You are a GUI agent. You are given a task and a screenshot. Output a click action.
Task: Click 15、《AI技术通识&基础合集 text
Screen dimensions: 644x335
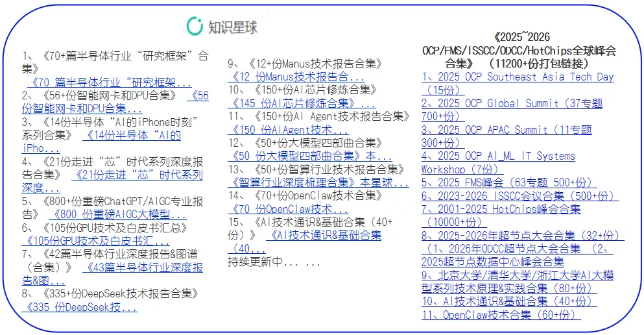click(x=311, y=228)
